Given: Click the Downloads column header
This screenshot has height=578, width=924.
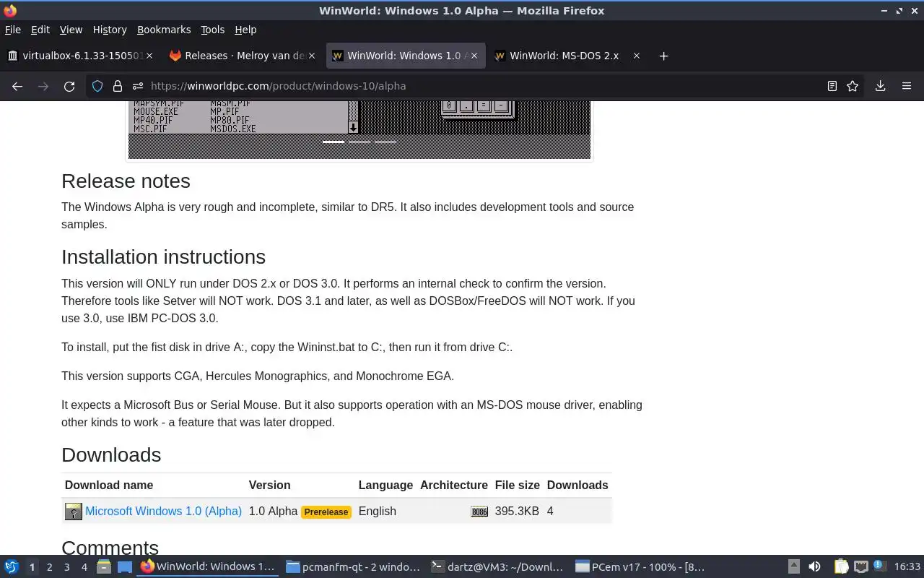Looking at the screenshot, I should tap(577, 485).
